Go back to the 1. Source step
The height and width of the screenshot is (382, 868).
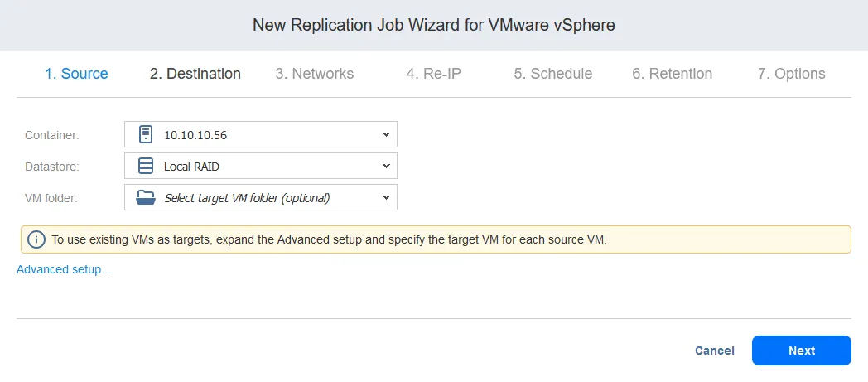76,74
